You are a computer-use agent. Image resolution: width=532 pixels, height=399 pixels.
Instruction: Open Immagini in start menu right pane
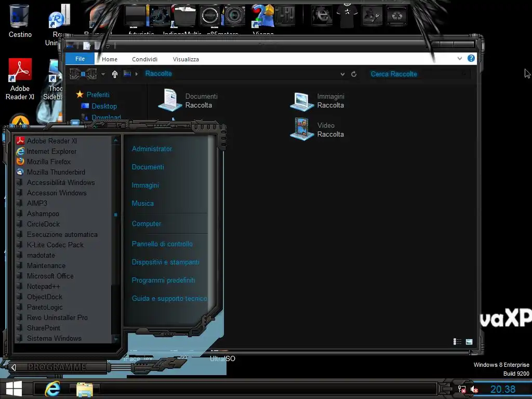point(145,185)
